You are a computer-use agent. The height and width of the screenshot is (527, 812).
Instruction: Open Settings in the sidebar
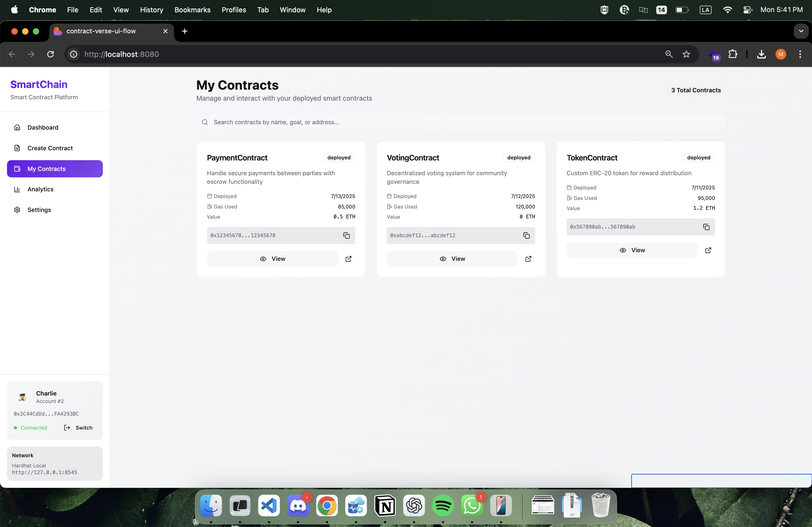(x=39, y=210)
